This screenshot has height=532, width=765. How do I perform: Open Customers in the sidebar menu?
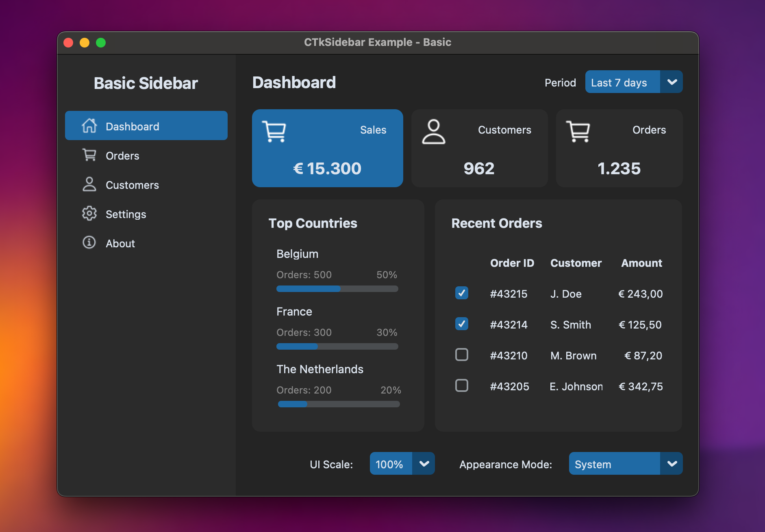146,184
